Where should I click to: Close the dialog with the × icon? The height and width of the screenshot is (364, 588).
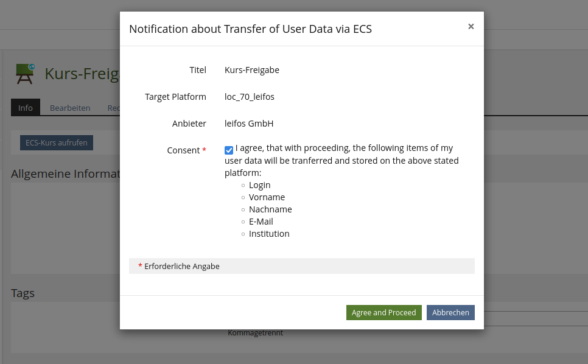[471, 27]
